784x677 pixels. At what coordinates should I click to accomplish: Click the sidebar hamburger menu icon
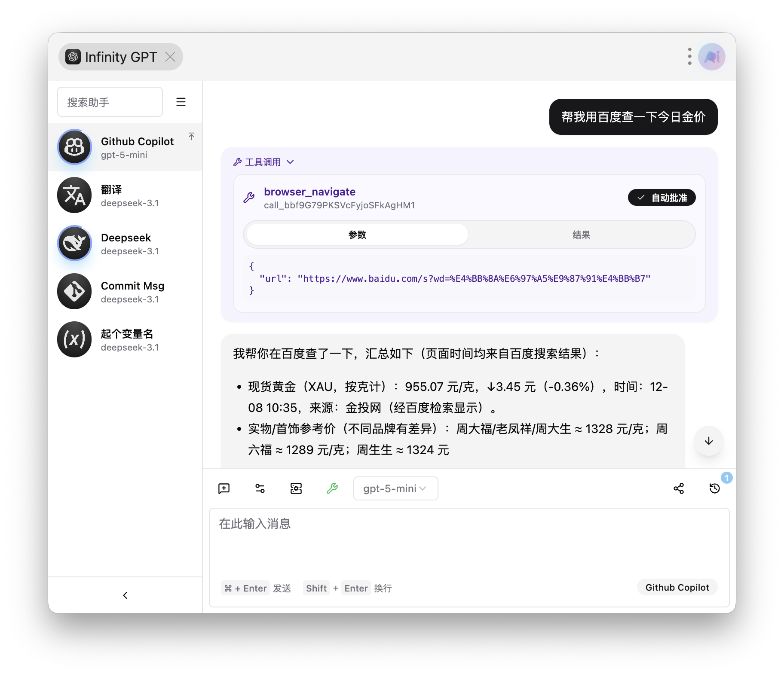[181, 102]
